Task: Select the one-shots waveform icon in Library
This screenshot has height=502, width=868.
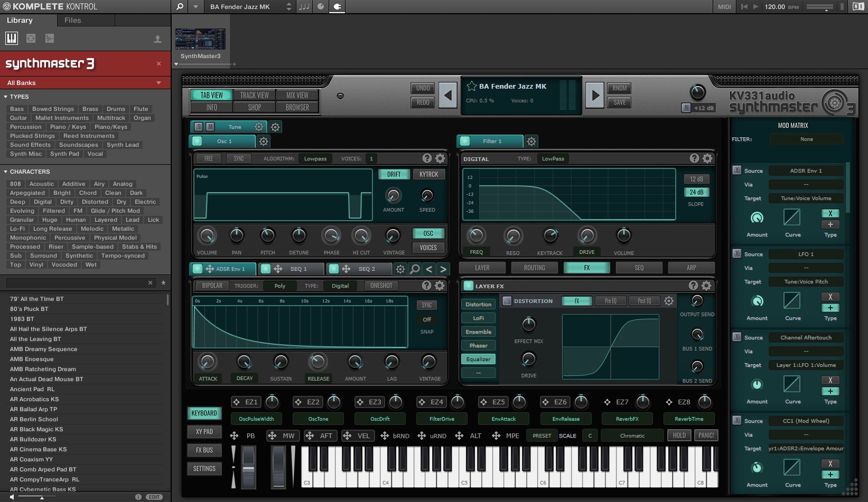Action: tap(50, 38)
